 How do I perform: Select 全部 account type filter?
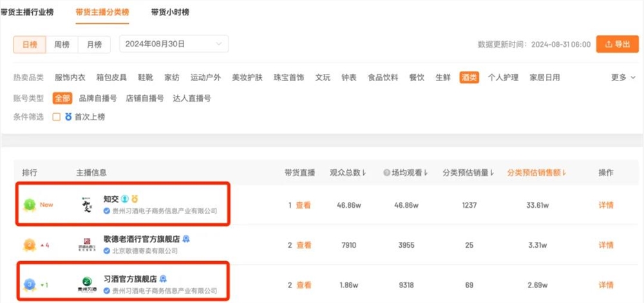62,98
